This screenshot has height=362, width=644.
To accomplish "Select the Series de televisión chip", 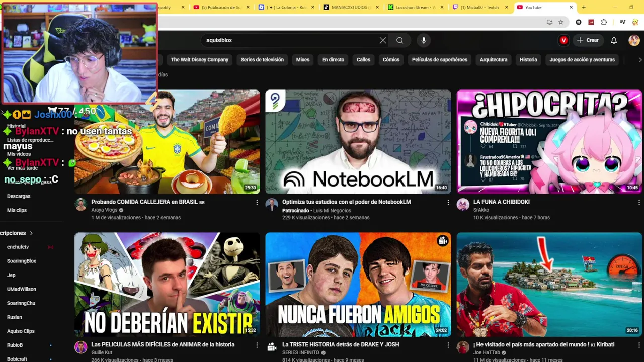I will pos(262,60).
